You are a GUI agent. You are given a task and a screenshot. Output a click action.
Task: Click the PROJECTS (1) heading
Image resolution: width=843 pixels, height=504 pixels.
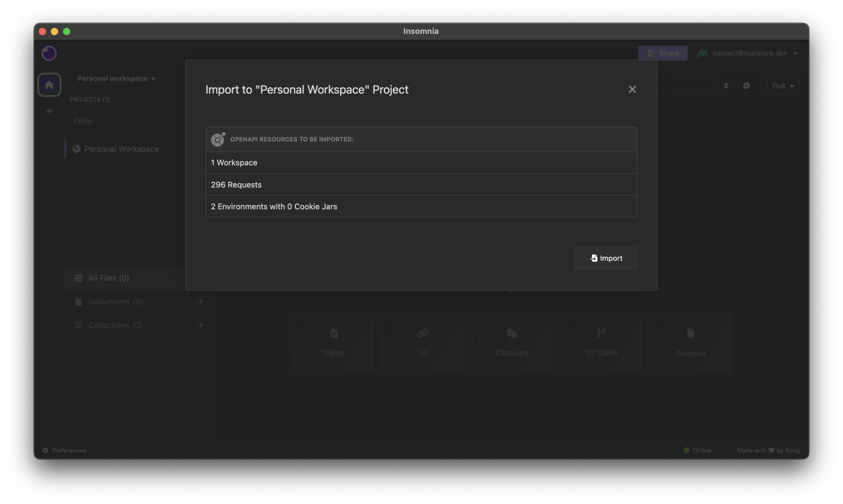tap(89, 99)
